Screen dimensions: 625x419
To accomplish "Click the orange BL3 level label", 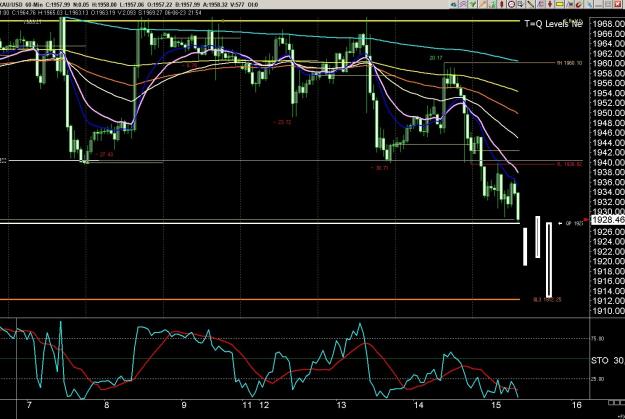I will pyautogui.click(x=547, y=299).
